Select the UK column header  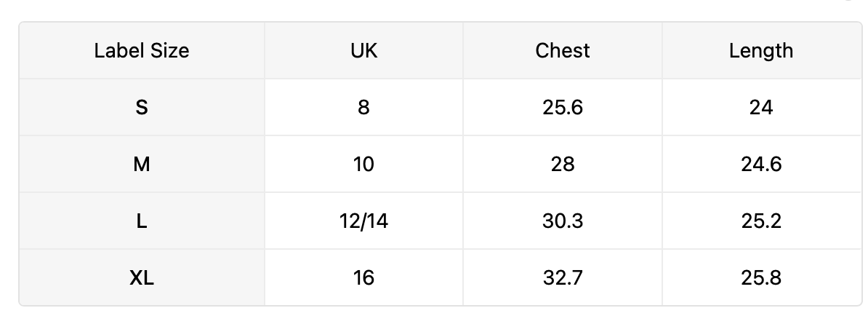(363, 50)
